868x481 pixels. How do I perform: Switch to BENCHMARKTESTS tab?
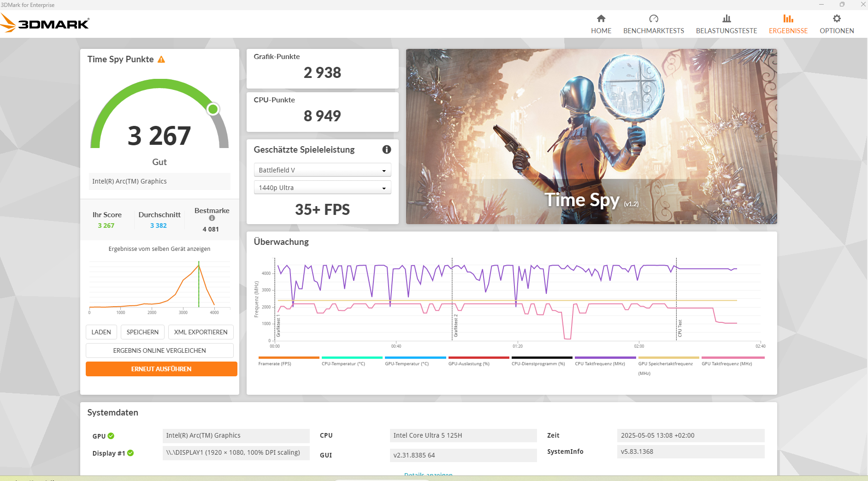(x=654, y=24)
